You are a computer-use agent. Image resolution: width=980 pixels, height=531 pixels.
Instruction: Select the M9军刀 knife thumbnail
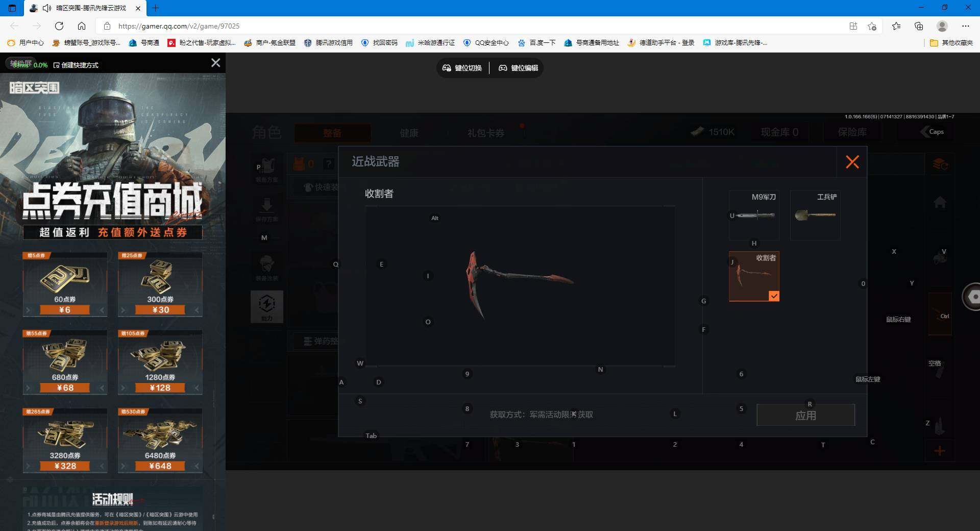point(754,215)
